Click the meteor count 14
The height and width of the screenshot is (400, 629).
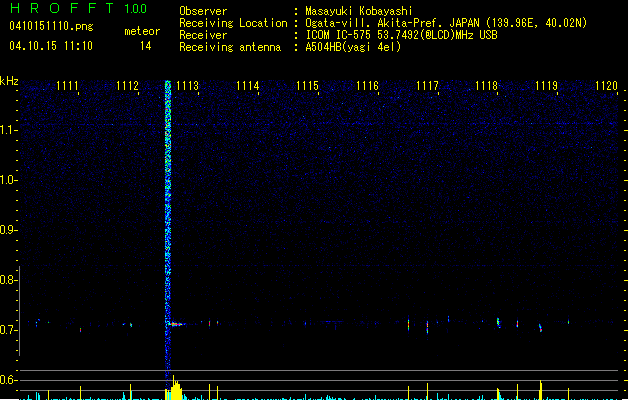pyautogui.click(x=146, y=46)
